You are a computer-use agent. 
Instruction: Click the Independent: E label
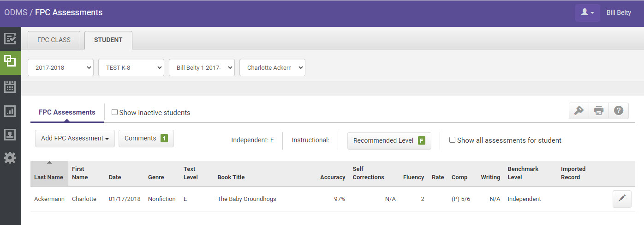tap(252, 140)
